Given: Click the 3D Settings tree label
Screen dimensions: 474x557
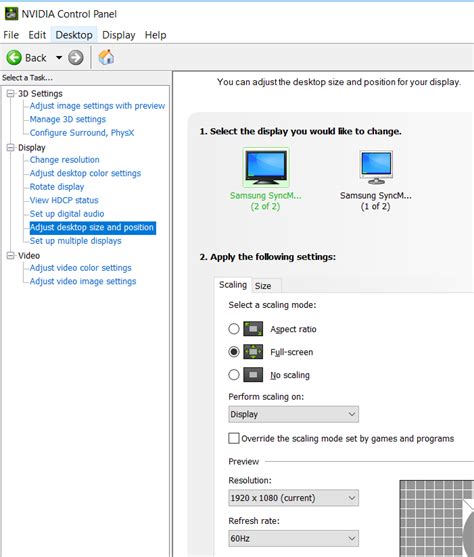Looking at the screenshot, I should point(40,94).
